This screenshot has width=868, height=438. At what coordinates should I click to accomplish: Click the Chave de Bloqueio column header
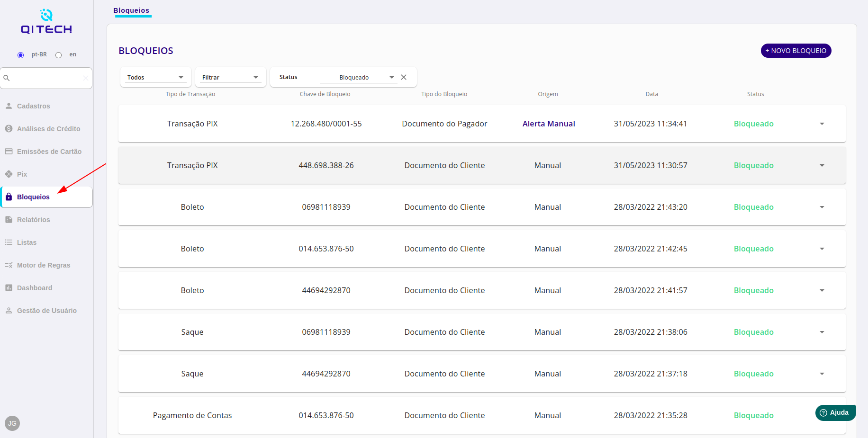tap(325, 94)
